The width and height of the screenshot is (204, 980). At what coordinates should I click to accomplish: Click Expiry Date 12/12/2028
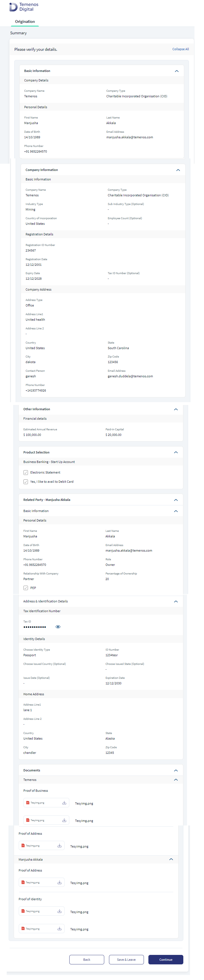tap(34, 279)
